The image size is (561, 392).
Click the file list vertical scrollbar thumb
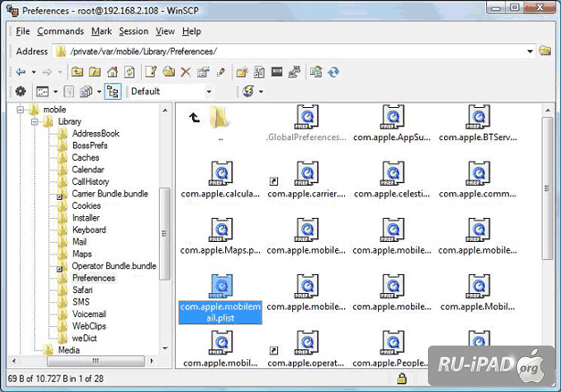click(547, 188)
